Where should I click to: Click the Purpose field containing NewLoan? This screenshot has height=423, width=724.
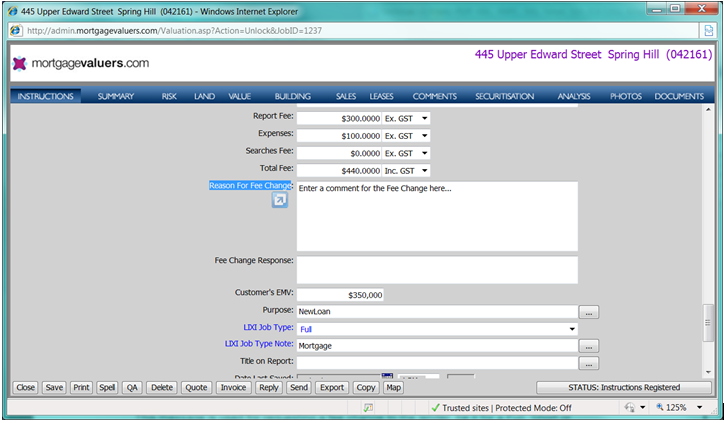pyautogui.click(x=437, y=311)
